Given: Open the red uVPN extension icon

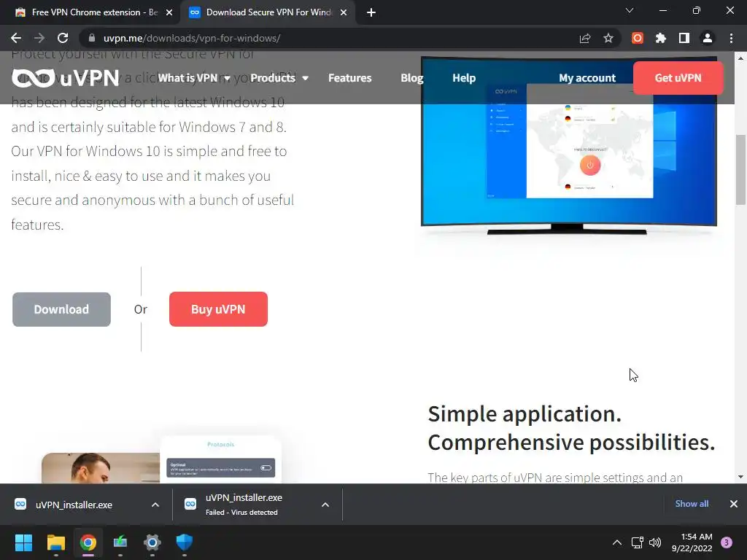Looking at the screenshot, I should 638,38.
